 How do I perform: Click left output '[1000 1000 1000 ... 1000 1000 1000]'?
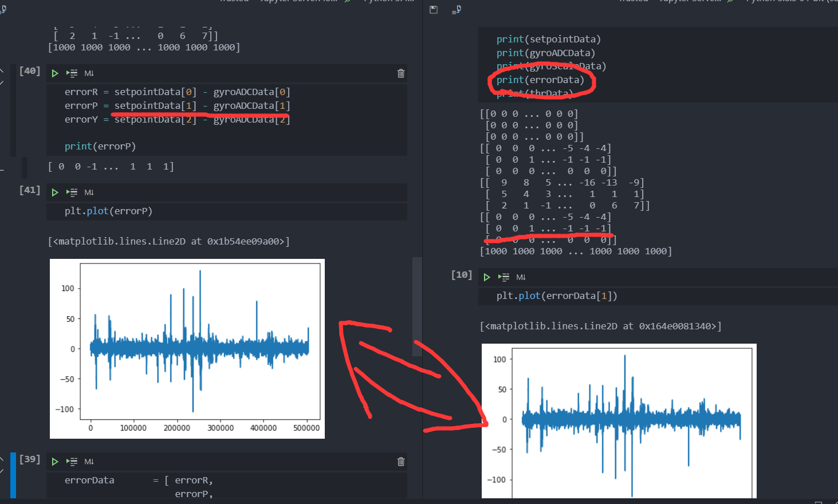[x=144, y=47]
